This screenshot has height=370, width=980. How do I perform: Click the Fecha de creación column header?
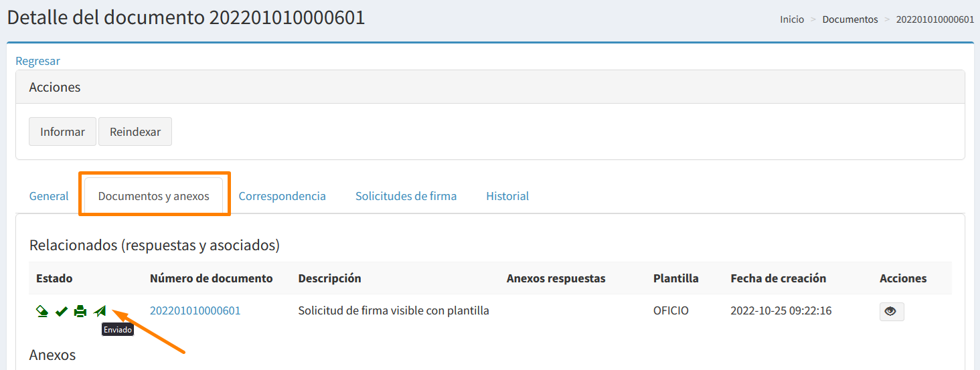click(779, 278)
